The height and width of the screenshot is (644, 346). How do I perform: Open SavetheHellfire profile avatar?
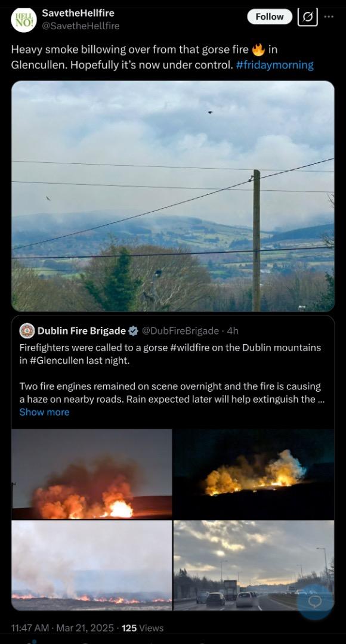tap(23, 20)
